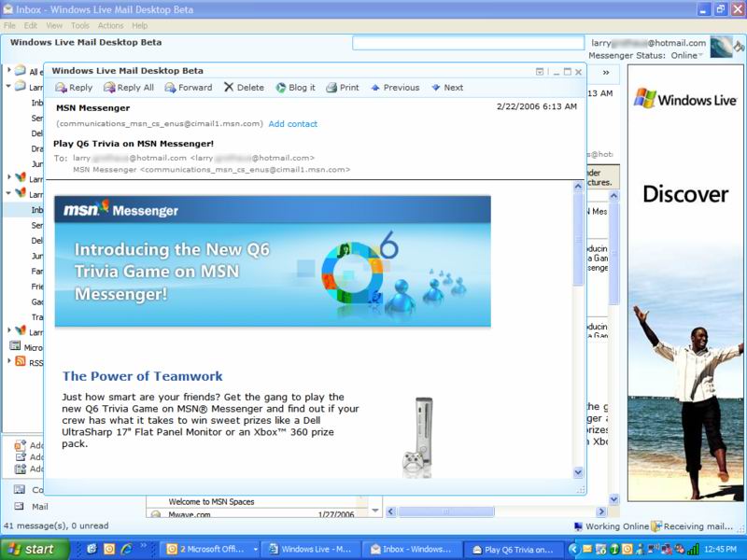Screen dimensions: 747x560
Task: Click Blog it in the toolbar
Action: tap(295, 88)
